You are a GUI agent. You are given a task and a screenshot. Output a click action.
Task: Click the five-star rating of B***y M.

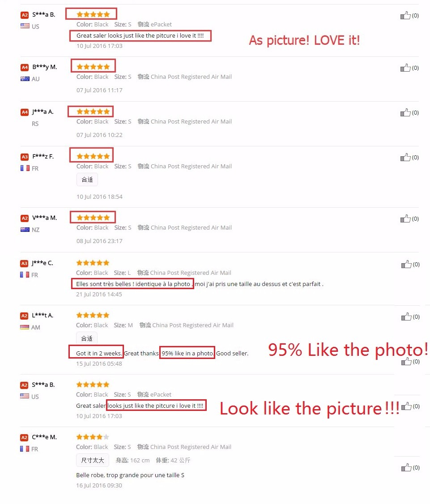tap(93, 67)
